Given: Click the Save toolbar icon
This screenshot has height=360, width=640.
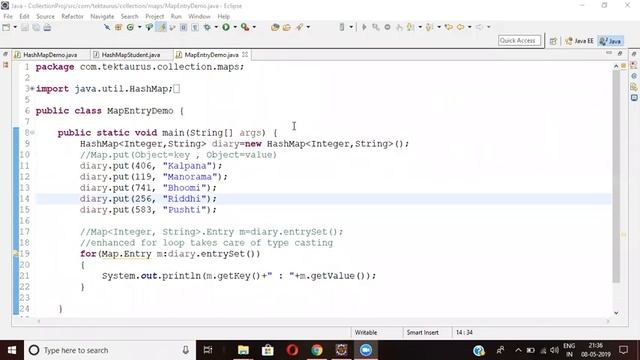Looking at the screenshot, I should tap(25, 27).
